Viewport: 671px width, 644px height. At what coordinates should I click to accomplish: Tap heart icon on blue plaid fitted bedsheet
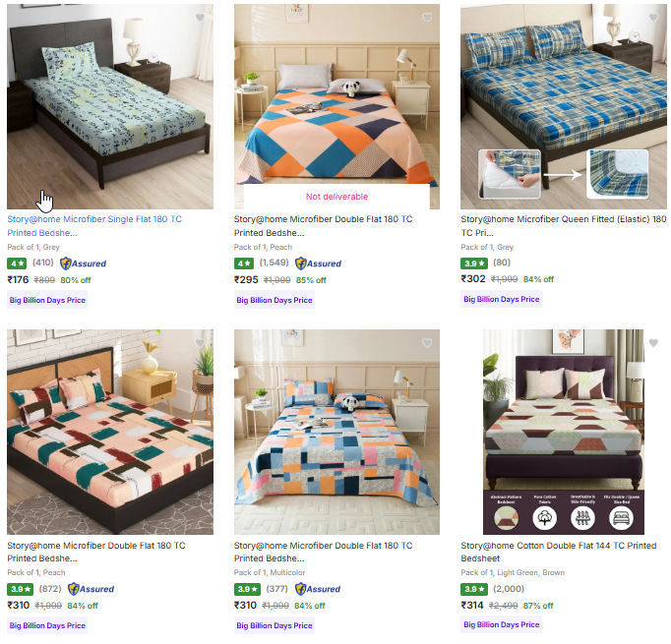(x=653, y=18)
